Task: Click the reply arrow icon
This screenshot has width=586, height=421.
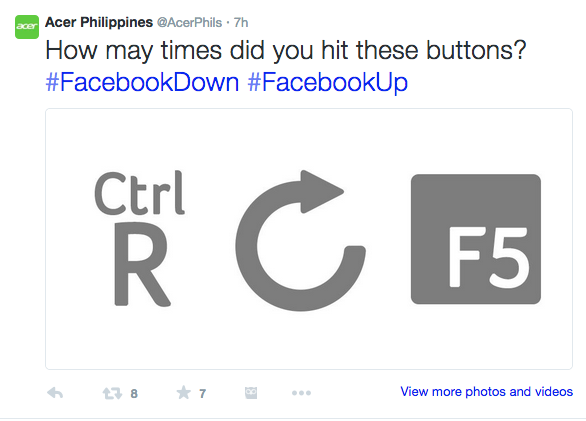Action: click(x=55, y=393)
